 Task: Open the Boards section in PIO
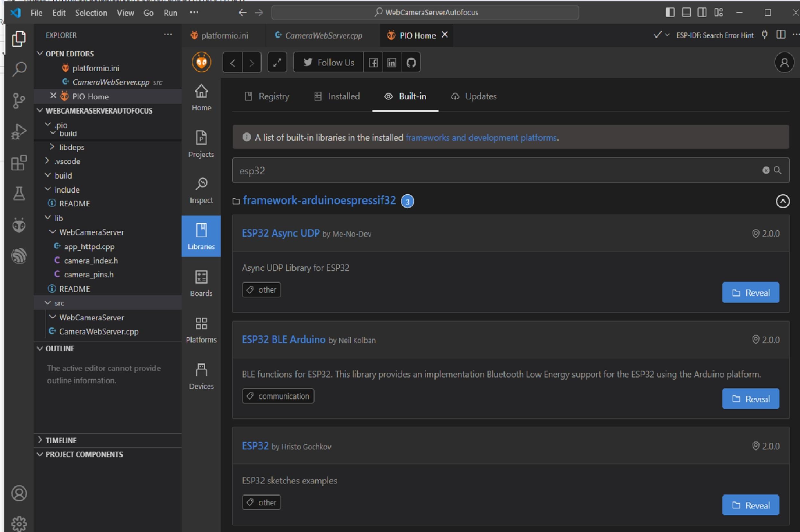[201, 283]
